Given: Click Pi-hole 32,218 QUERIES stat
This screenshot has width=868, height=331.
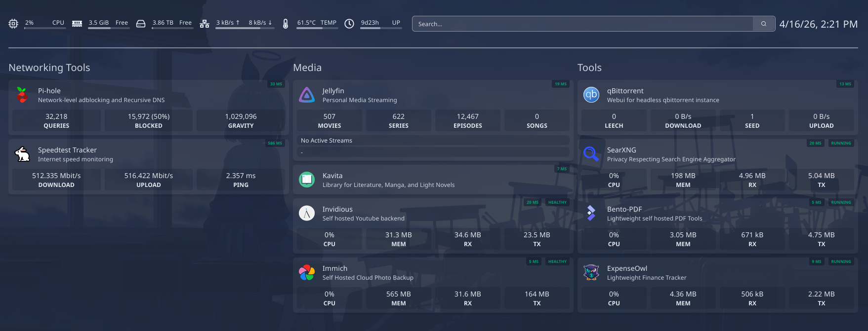Looking at the screenshot, I should pyautogui.click(x=56, y=121).
